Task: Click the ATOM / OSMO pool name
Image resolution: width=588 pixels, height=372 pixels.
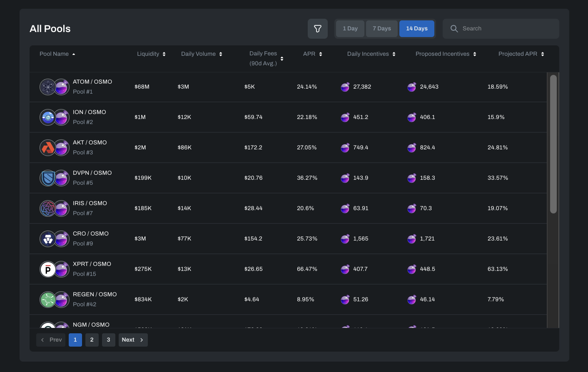Action: point(92,82)
